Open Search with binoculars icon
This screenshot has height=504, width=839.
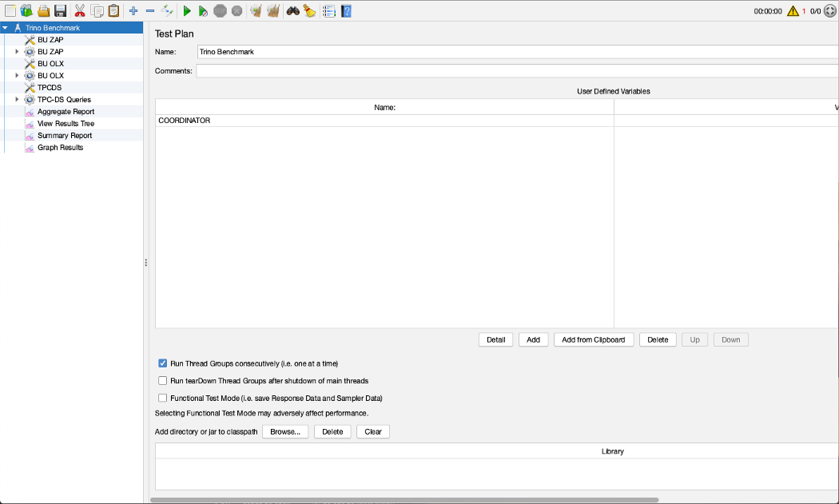click(292, 10)
